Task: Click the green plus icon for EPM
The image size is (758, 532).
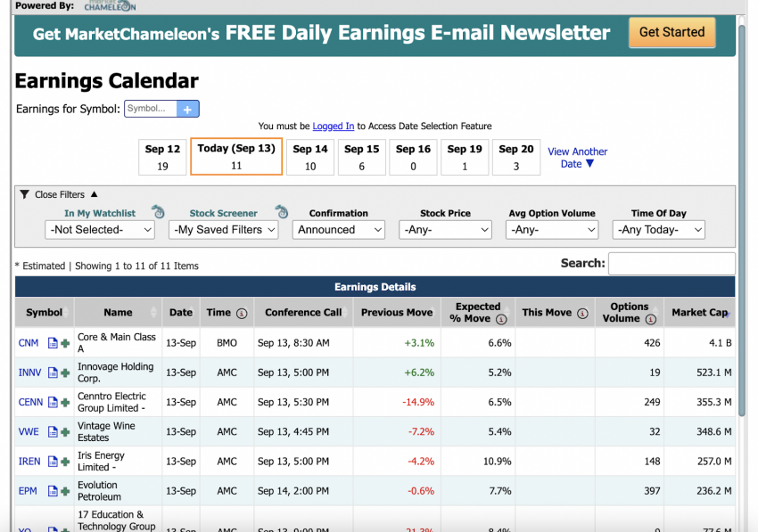Action: pyautogui.click(x=65, y=491)
